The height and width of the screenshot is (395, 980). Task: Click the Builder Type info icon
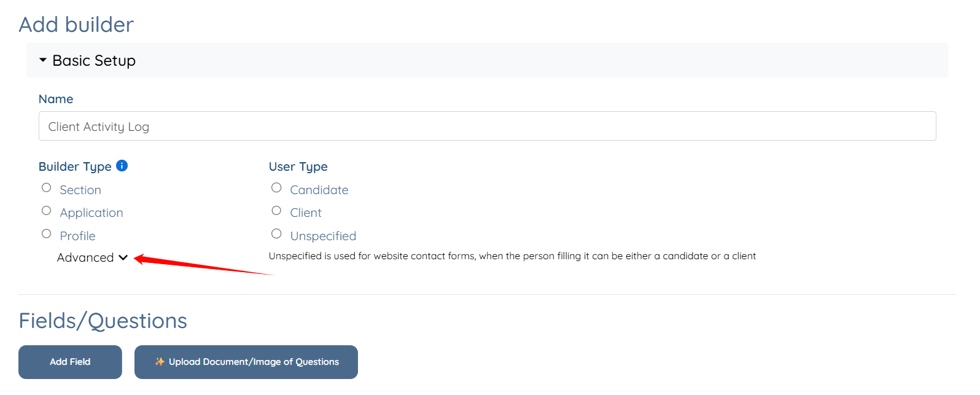122,166
